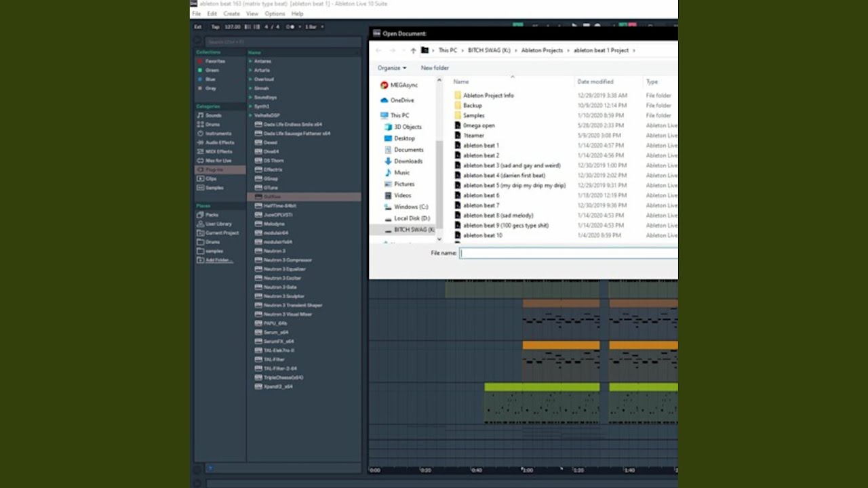Select "ableton beat 8 (sad melody)" file
This screenshot has height=488, width=868.
[498, 216]
